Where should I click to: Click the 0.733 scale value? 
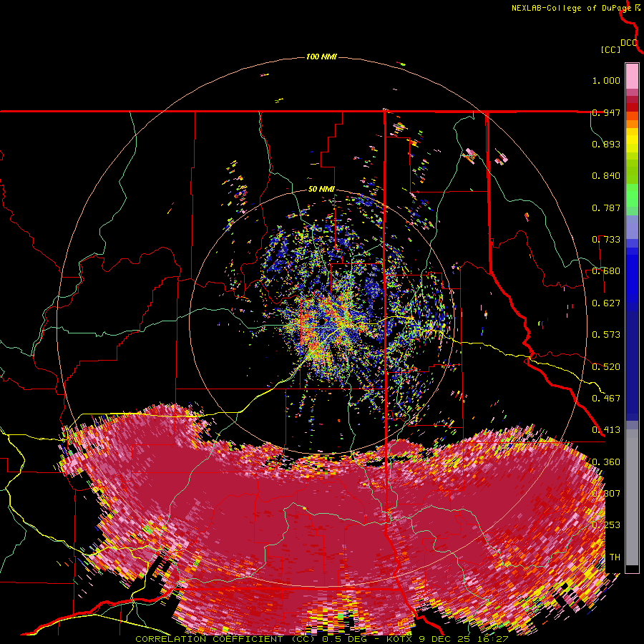(606, 240)
